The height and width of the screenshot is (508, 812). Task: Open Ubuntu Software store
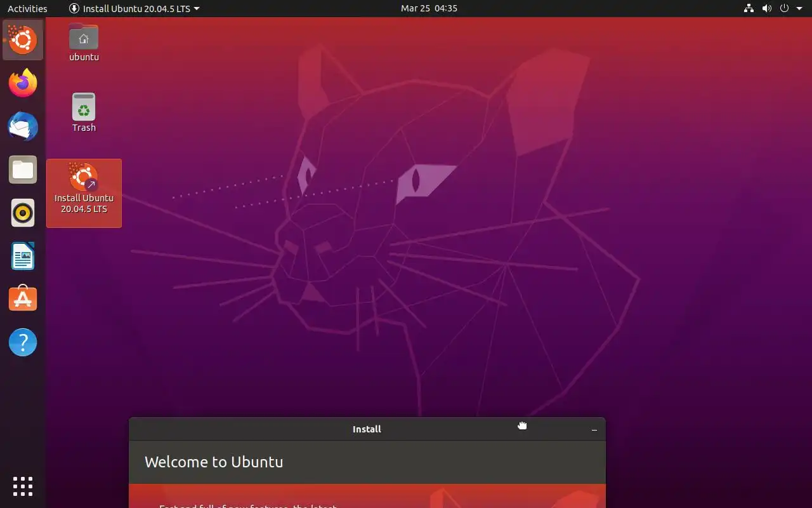point(23,299)
